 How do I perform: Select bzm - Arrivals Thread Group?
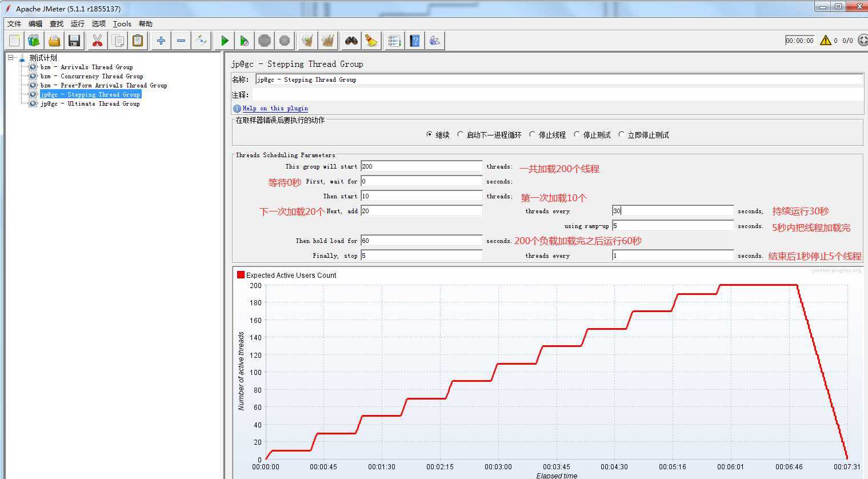tap(86, 67)
